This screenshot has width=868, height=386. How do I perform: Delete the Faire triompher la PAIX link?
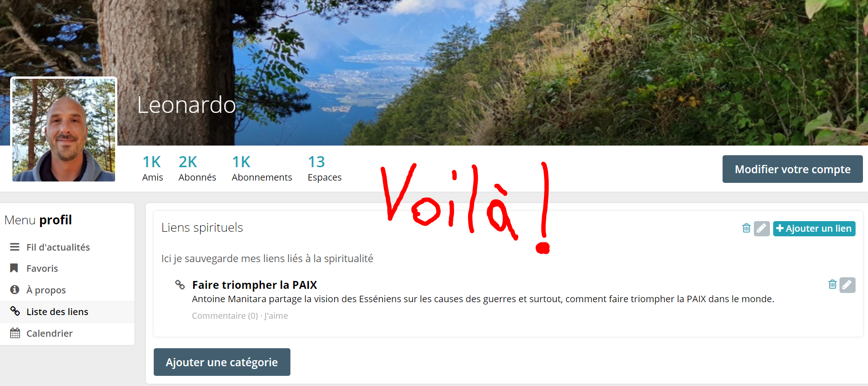click(832, 284)
